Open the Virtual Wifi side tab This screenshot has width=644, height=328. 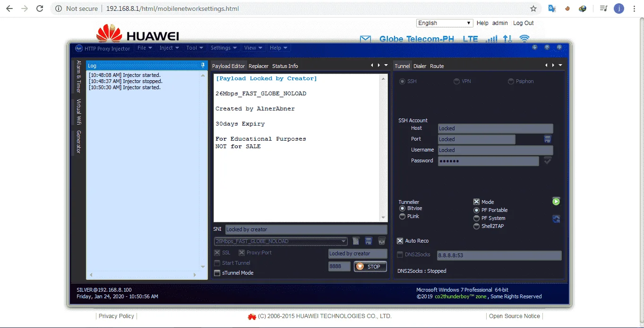coord(79,112)
